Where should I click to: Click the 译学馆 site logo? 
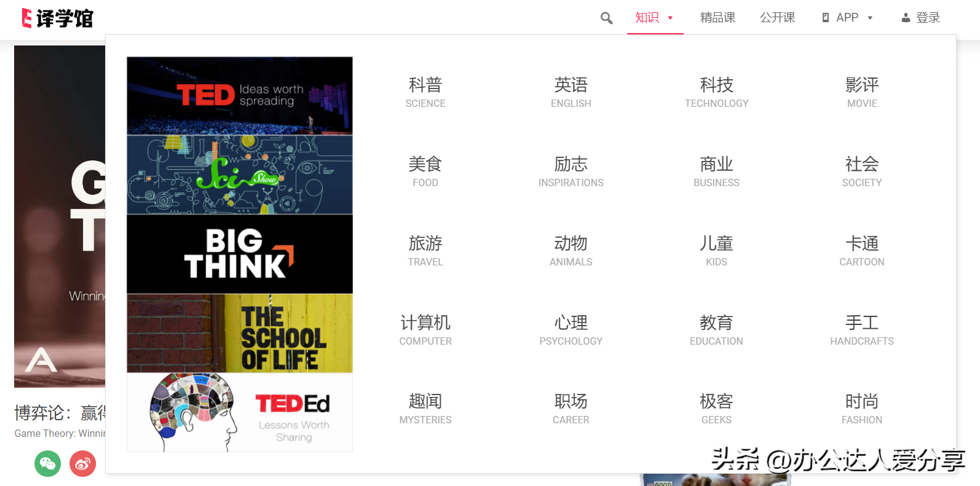pyautogui.click(x=57, y=18)
